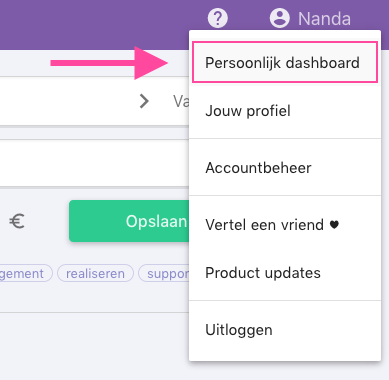Open the help question mark icon

pos(218,18)
